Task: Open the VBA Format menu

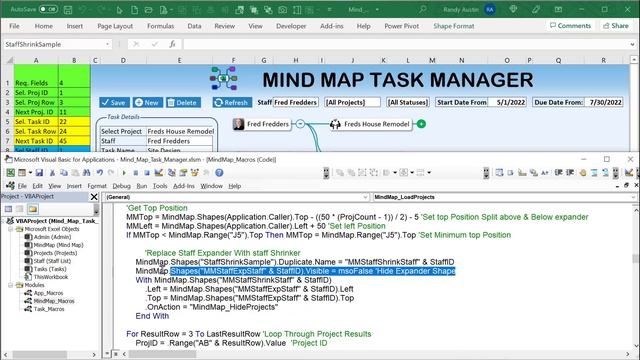Action: click(97, 186)
